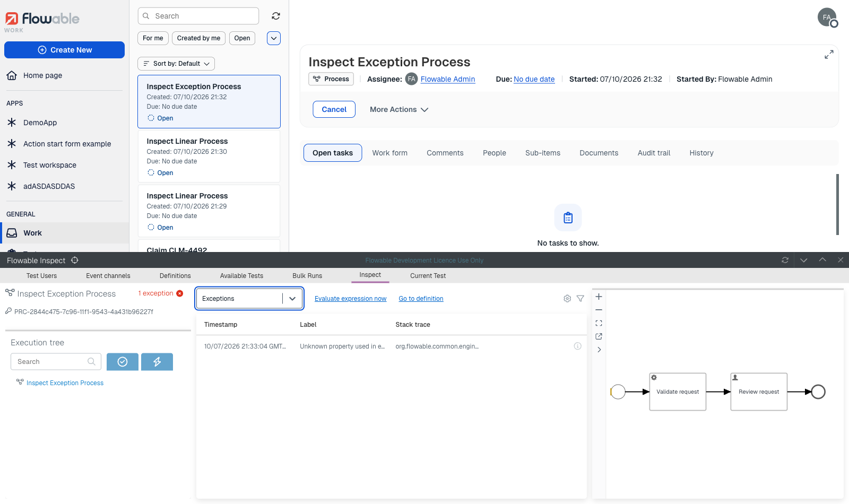Click the diagram panel right-arrow icon

pos(599,350)
